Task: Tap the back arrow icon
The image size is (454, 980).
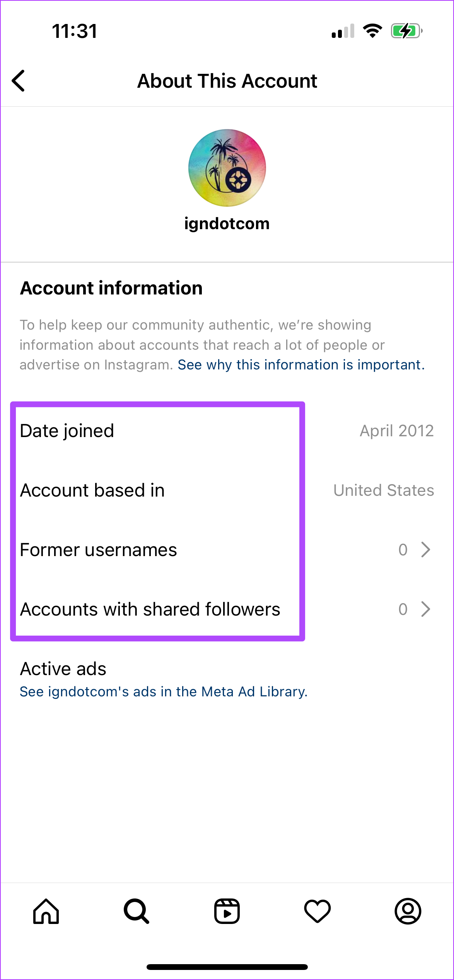Action: tap(19, 81)
